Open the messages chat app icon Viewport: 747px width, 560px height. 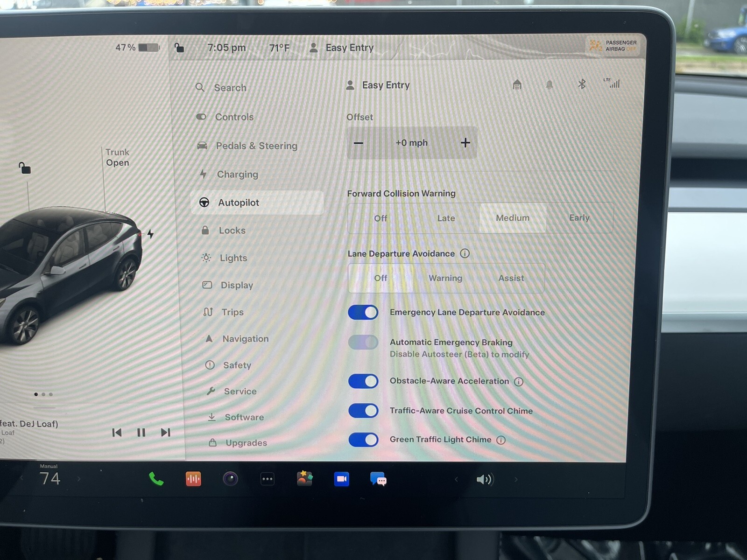click(x=378, y=479)
